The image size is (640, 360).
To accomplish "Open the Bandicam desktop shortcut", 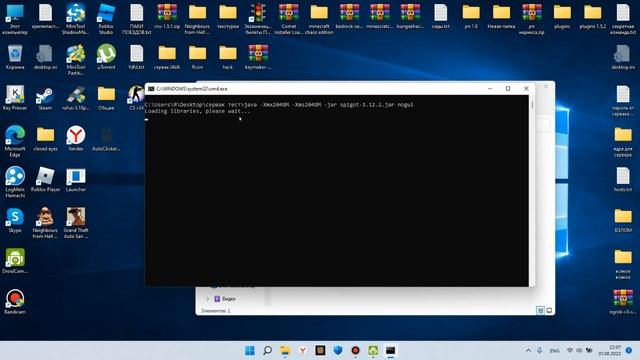I will click(15, 301).
